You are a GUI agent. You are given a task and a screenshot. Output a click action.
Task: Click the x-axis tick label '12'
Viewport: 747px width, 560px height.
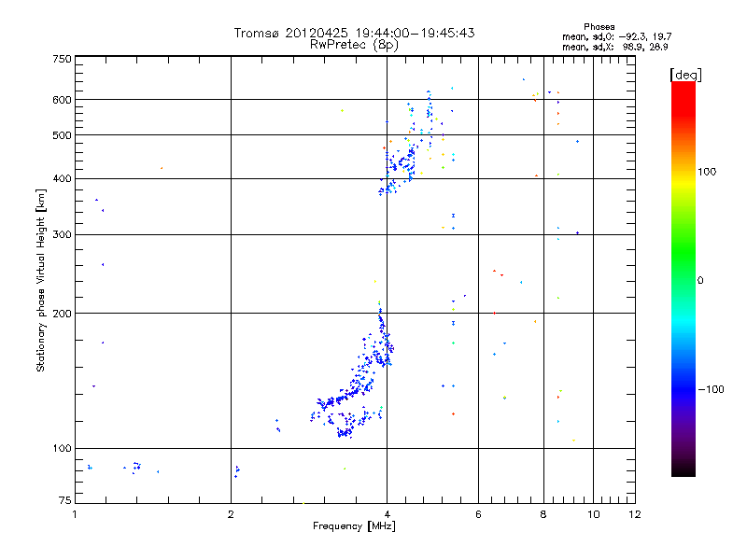635,514
